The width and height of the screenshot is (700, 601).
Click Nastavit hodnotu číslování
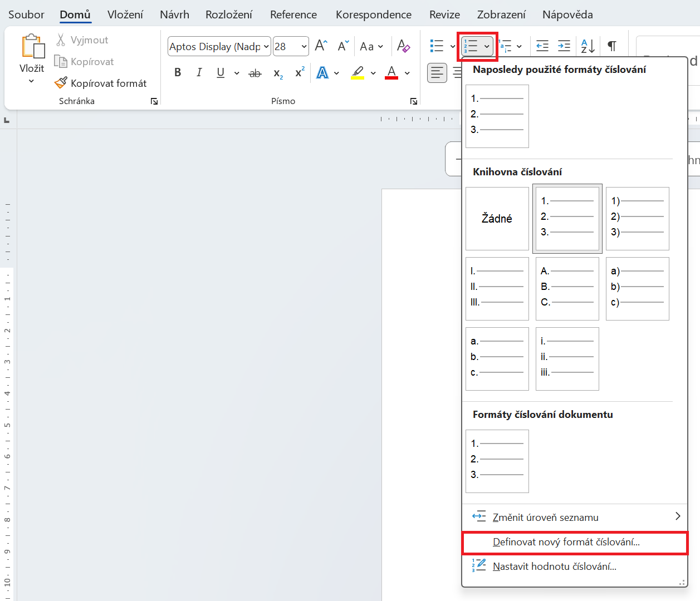point(575,566)
